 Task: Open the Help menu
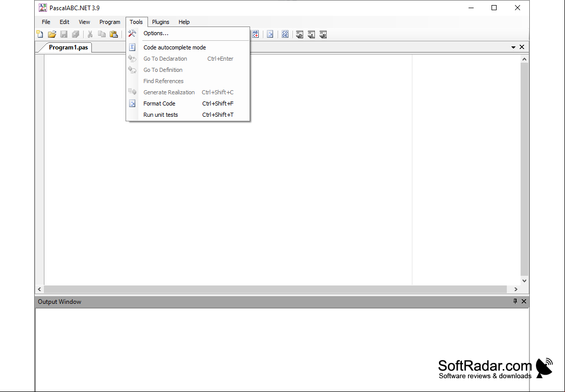(x=184, y=22)
